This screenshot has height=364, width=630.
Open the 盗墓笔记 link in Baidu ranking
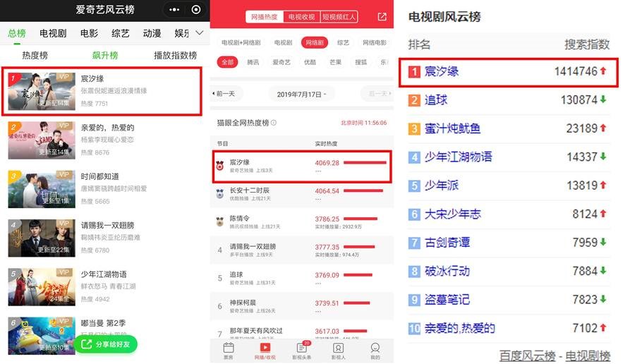click(x=447, y=300)
